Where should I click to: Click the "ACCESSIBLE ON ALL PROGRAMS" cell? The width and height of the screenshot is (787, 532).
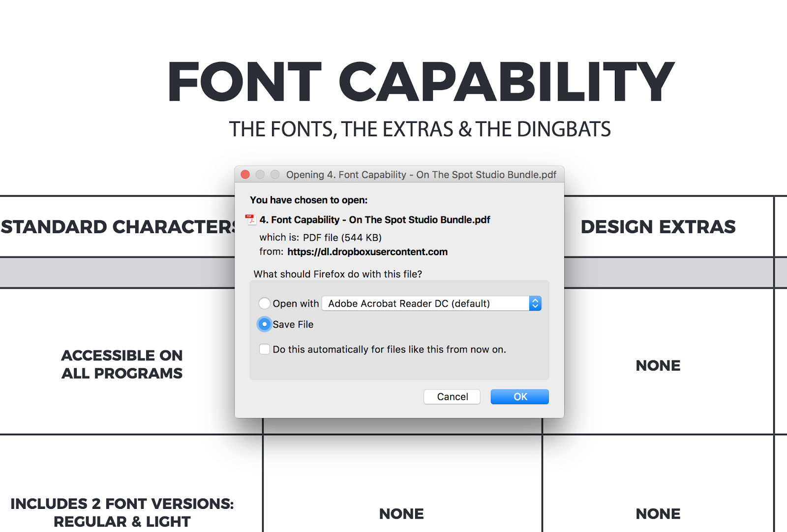122,364
